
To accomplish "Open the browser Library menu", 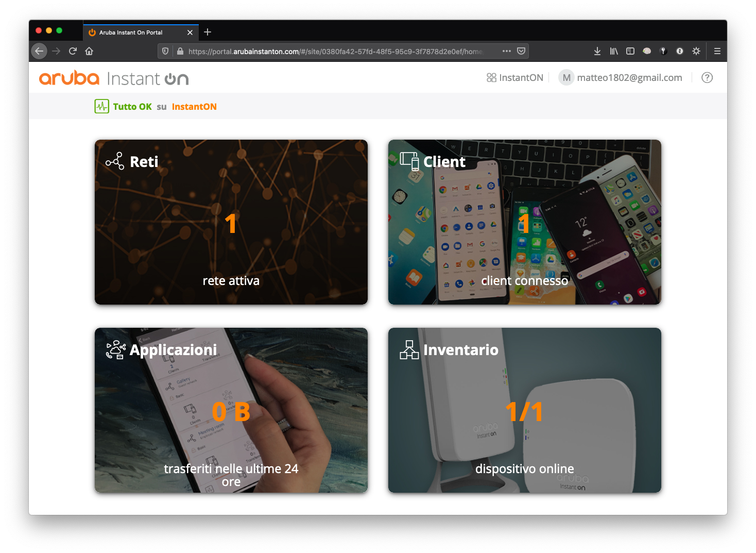I will (x=614, y=51).
